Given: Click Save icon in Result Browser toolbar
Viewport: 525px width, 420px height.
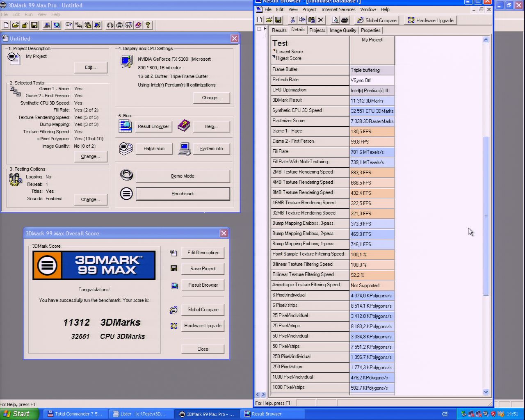Looking at the screenshot, I should 278,20.
